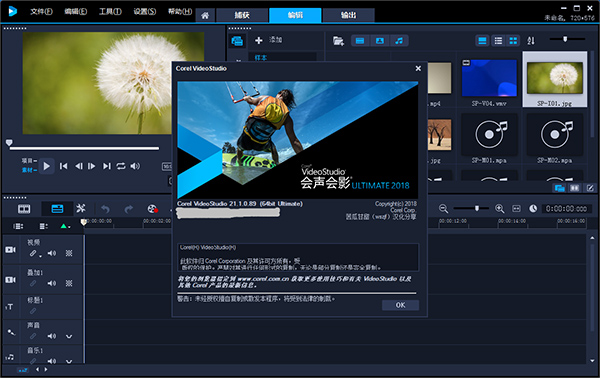Switch to the 输出 output tab
This screenshot has height=378, width=600.
tap(348, 15)
